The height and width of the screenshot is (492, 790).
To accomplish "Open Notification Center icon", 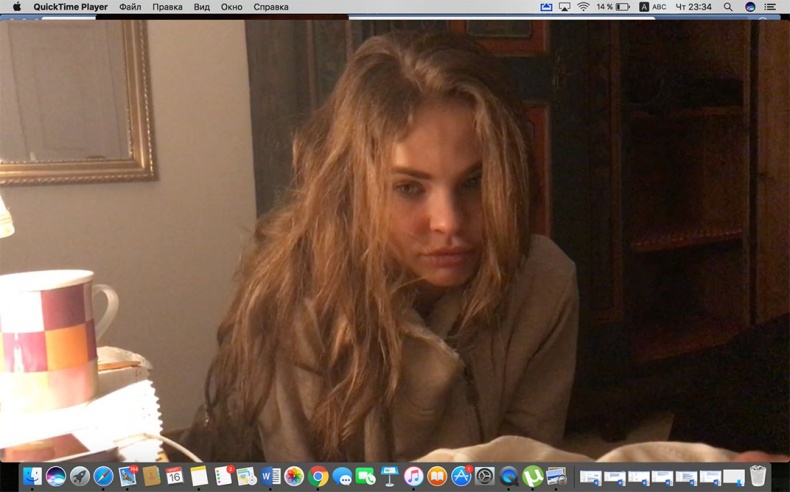I will coord(770,7).
